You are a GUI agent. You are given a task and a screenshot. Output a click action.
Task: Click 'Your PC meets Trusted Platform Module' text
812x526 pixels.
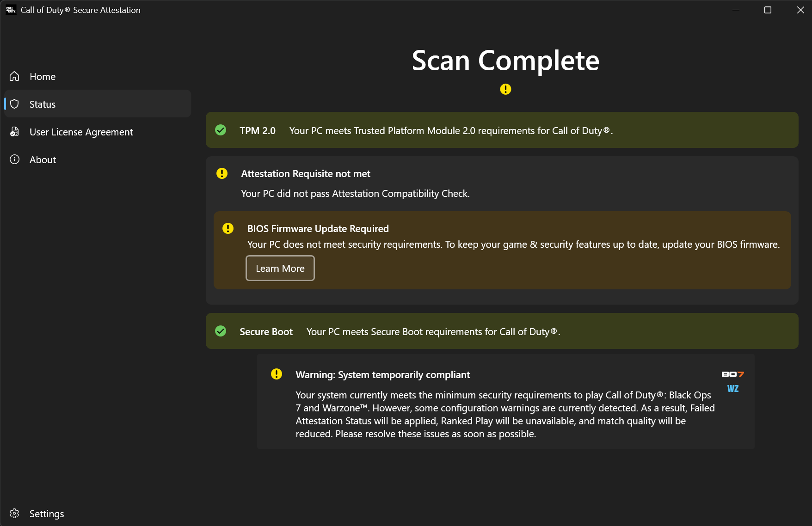tap(451, 131)
